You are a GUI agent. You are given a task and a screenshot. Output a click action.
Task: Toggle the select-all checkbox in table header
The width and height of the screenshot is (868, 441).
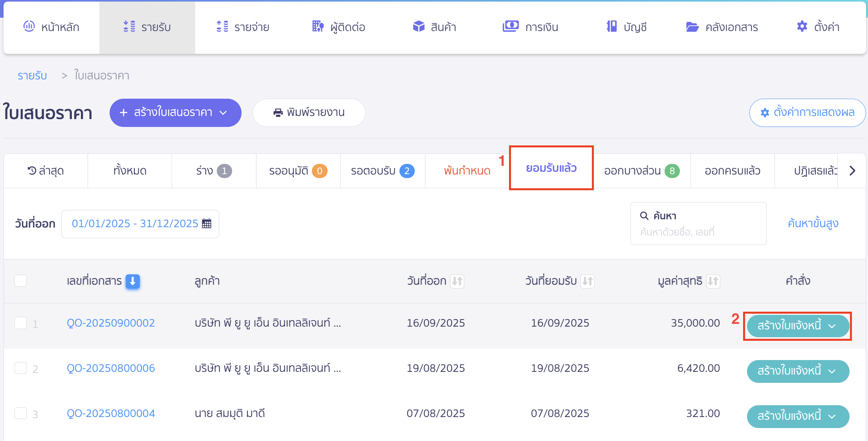(21, 281)
